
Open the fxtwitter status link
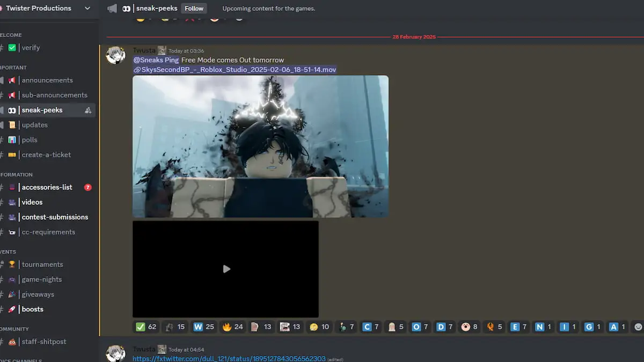230,358
